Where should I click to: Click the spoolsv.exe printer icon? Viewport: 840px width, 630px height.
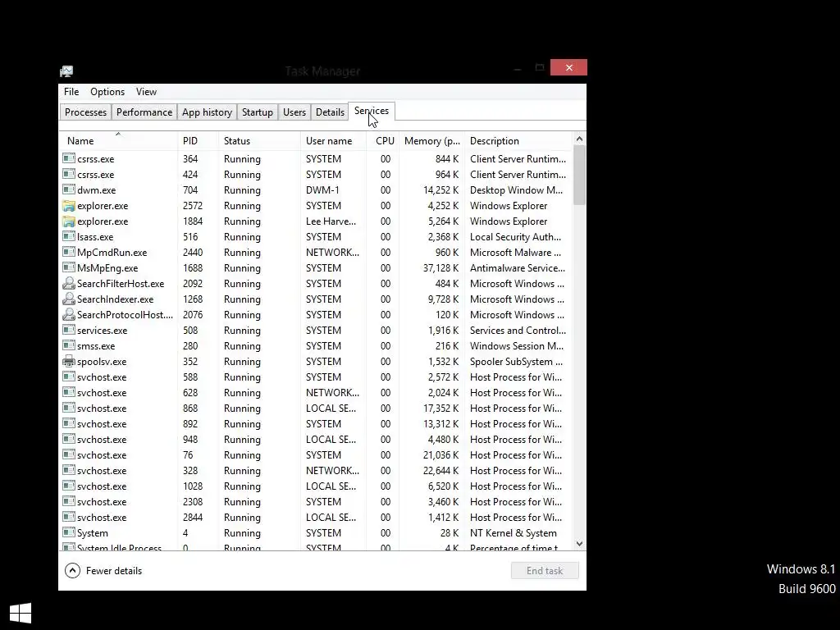pyautogui.click(x=69, y=361)
